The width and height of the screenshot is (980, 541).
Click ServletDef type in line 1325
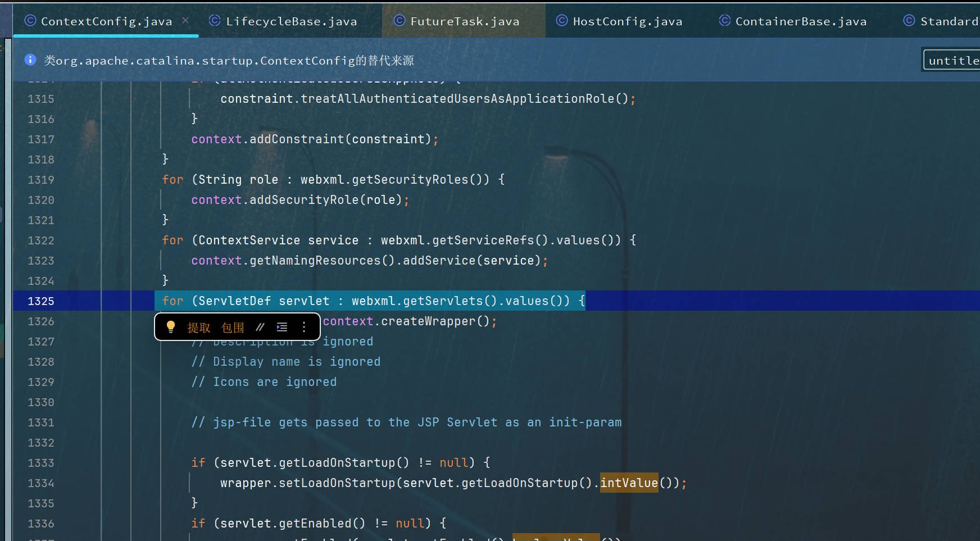235,301
